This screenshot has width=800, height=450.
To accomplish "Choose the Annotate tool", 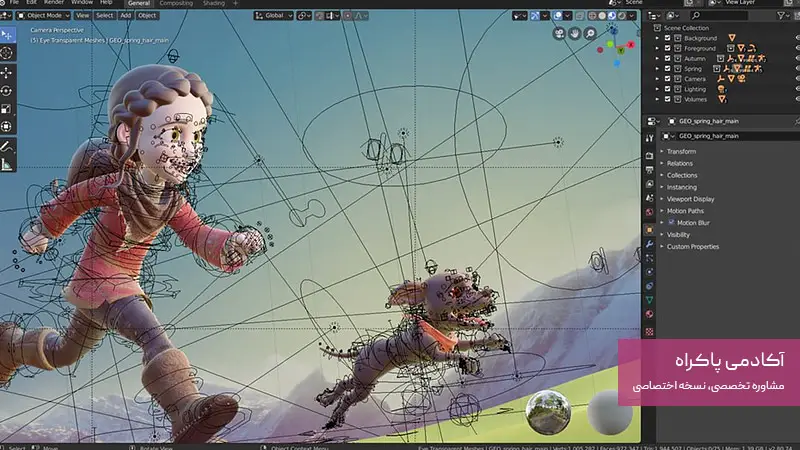I will 7,146.
